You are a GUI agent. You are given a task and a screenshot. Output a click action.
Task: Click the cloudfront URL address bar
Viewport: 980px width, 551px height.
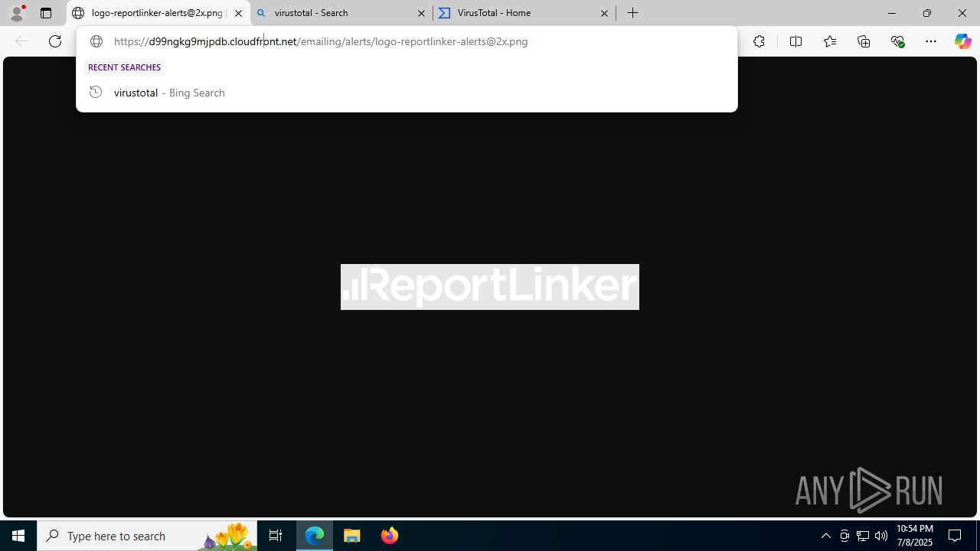point(407,41)
